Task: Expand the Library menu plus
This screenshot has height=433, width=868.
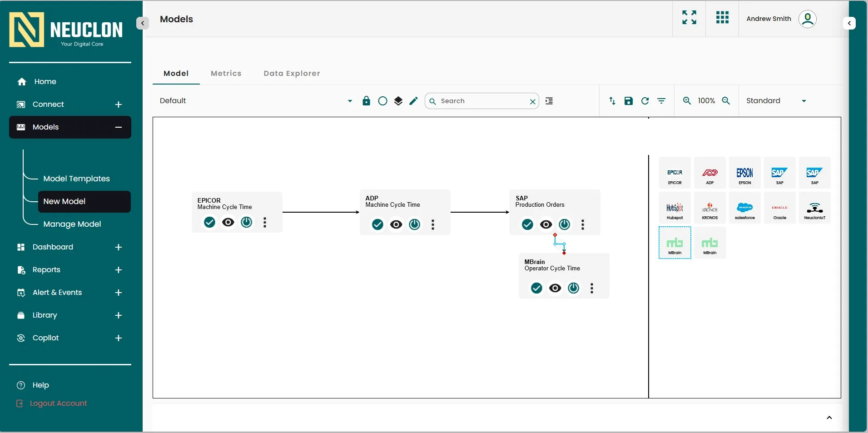Action: tap(119, 315)
